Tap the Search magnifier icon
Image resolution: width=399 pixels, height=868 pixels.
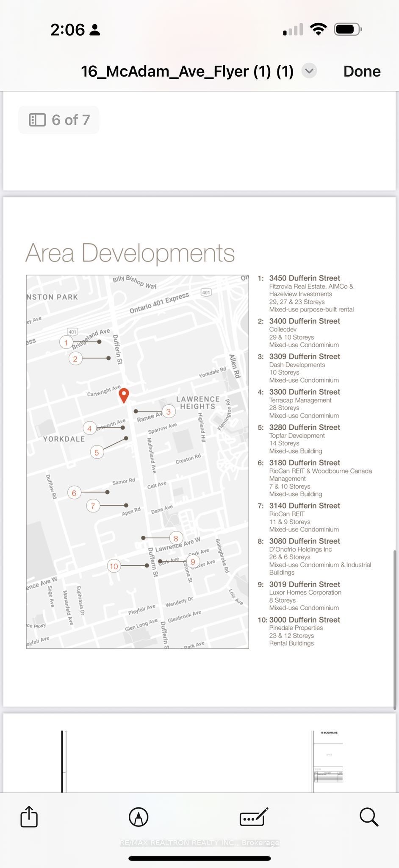click(x=369, y=817)
